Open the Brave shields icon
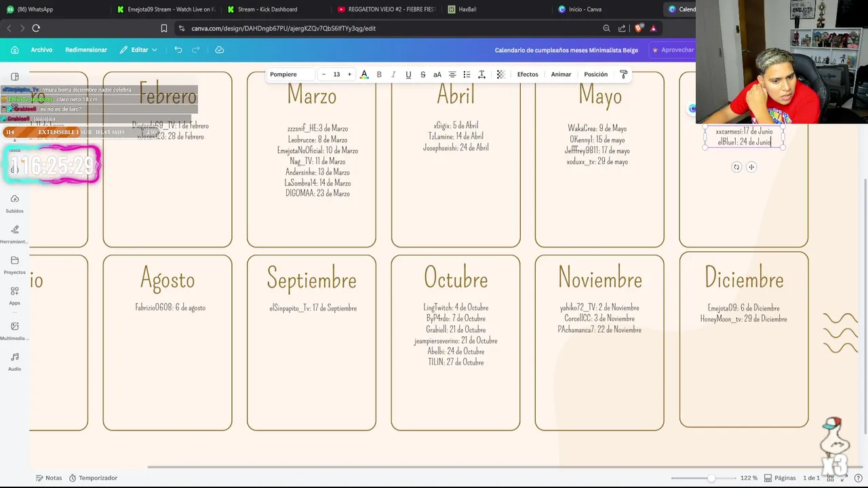 click(638, 28)
